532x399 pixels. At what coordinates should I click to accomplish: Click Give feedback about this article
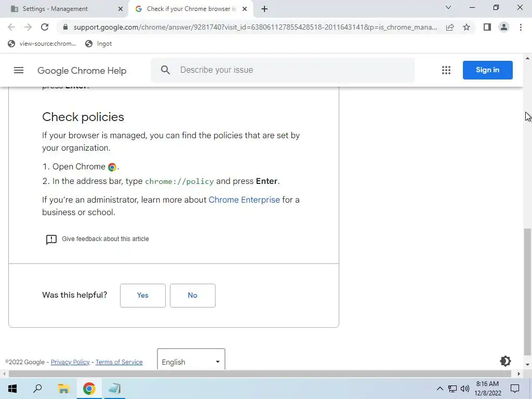(105, 239)
